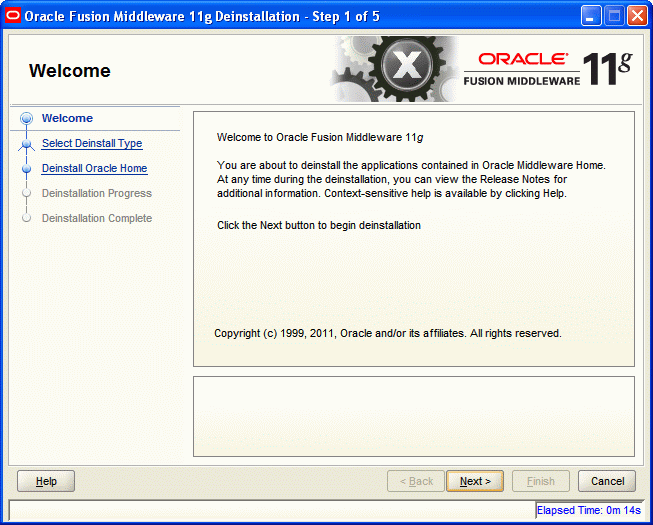
Task: Click the Deinstall Oracle Home step dot
Action: (26, 169)
